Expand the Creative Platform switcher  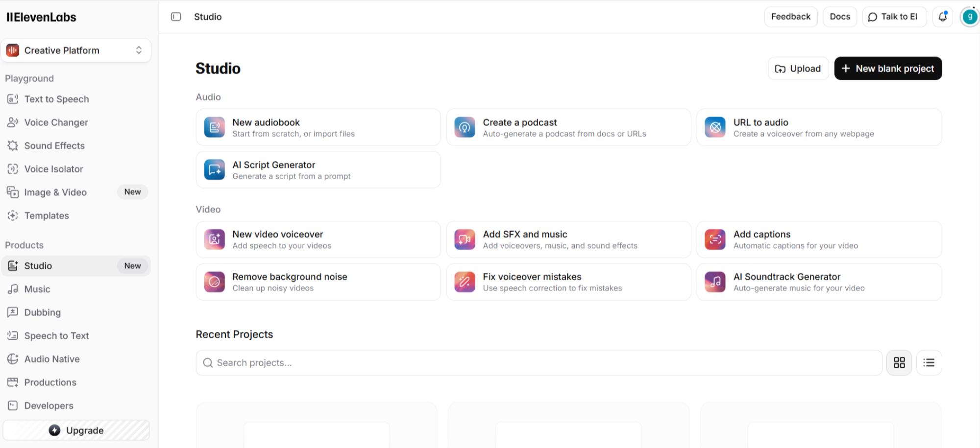click(x=76, y=50)
